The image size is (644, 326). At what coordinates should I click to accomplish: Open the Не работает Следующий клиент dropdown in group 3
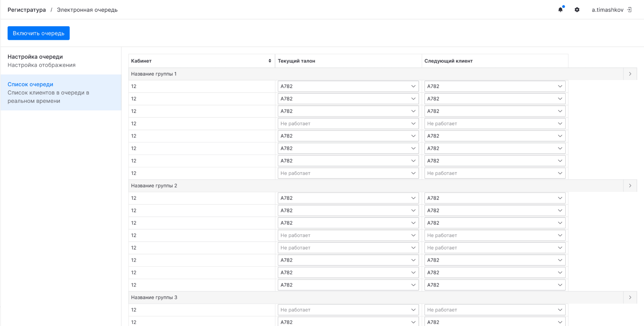[495, 310]
